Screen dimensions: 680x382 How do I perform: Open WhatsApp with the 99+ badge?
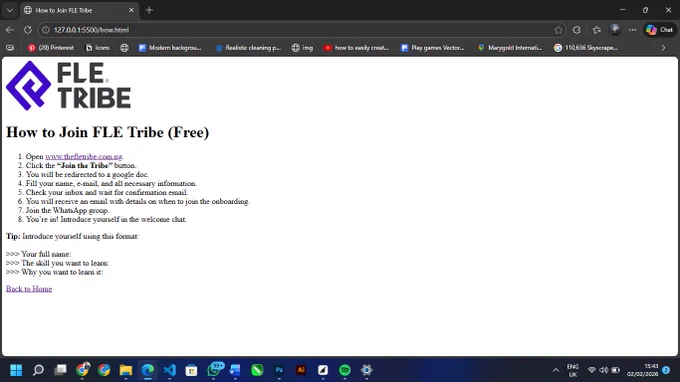(x=214, y=370)
